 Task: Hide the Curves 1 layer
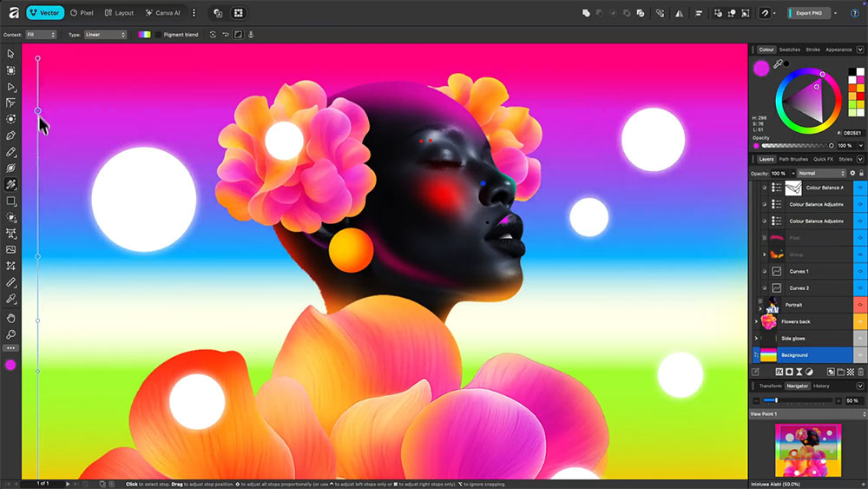click(x=860, y=271)
